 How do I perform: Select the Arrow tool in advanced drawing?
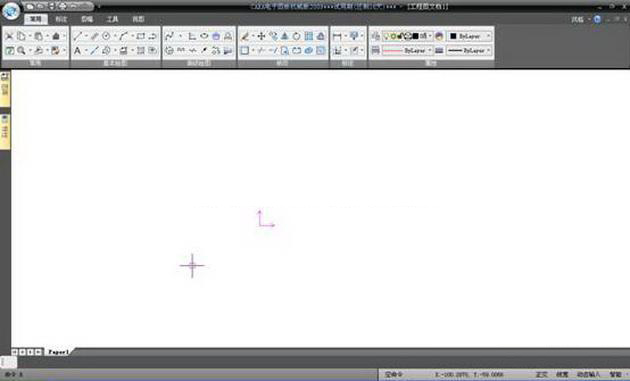tap(204, 51)
